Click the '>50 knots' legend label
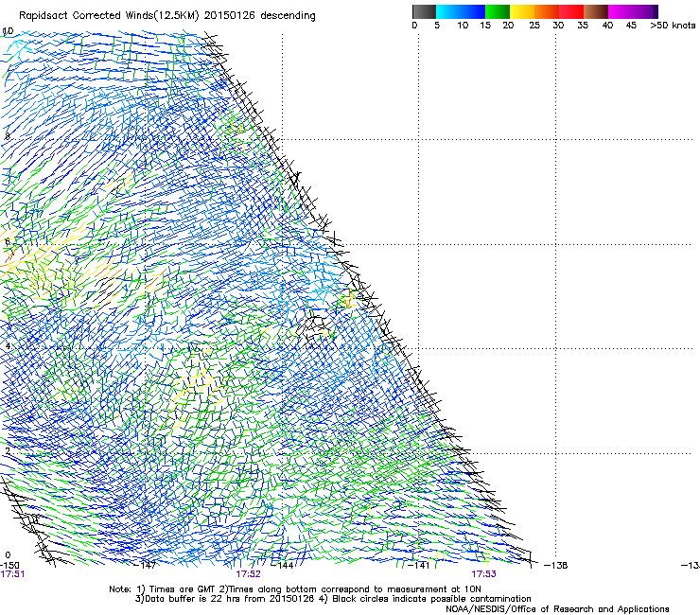 pos(673,26)
